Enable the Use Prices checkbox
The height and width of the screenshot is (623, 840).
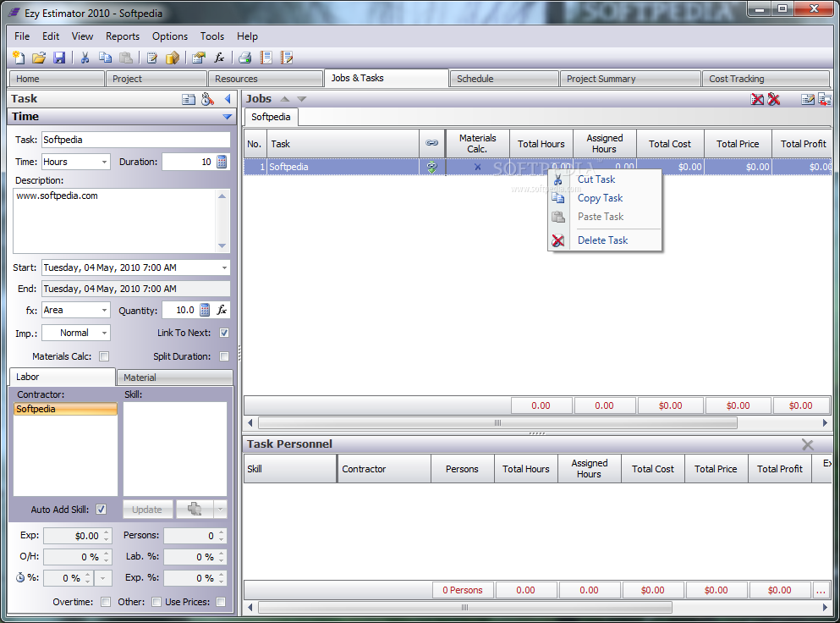(x=221, y=602)
